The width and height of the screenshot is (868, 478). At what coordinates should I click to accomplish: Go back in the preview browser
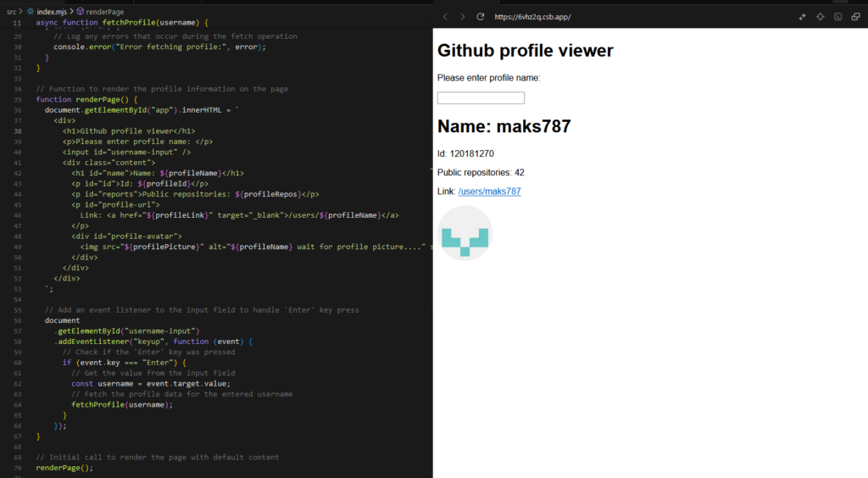tap(445, 17)
